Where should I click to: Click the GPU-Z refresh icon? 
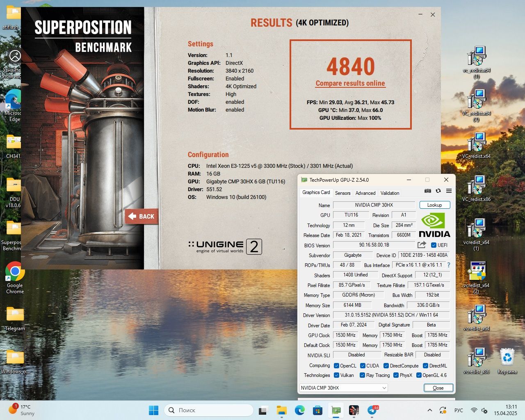click(438, 191)
